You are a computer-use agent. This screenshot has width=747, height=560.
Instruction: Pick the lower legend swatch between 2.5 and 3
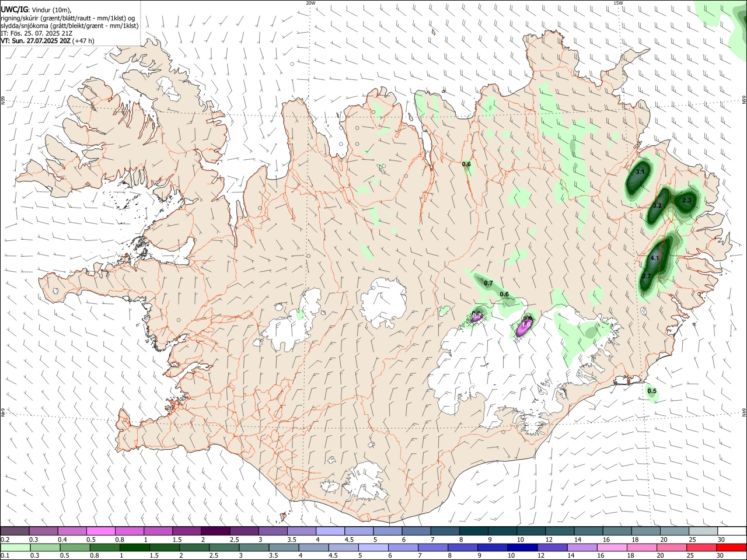[224, 547]
